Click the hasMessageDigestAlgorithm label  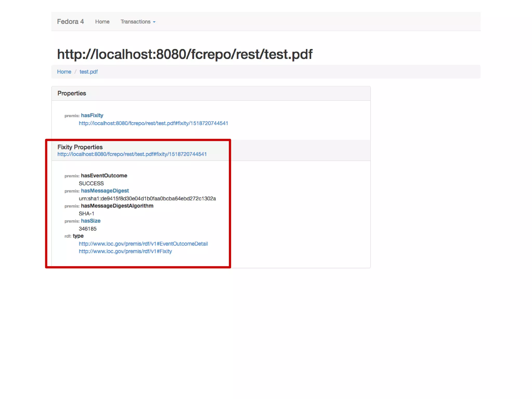point(117,206)
